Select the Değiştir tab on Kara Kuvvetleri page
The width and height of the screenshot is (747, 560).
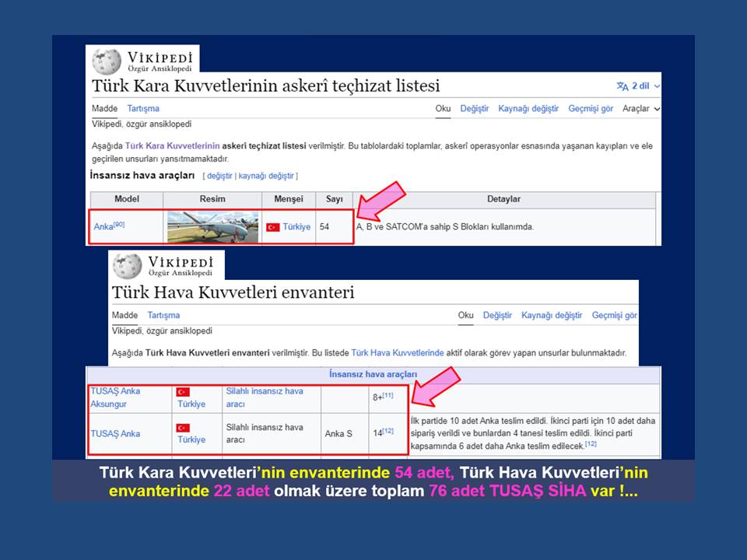[474, 109]
